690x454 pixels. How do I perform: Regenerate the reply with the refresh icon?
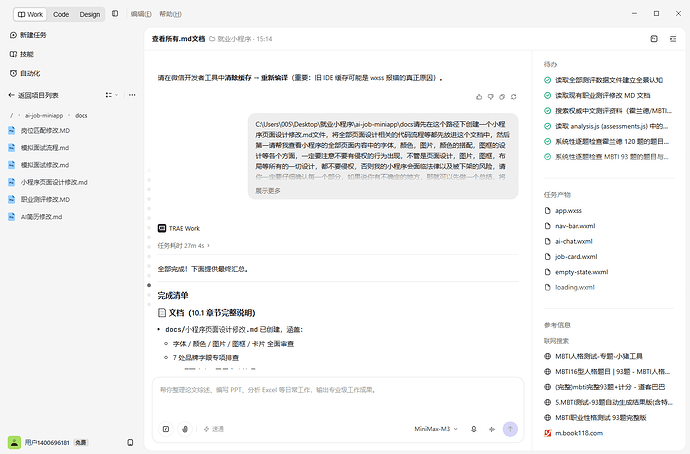[x=514, y=97]
